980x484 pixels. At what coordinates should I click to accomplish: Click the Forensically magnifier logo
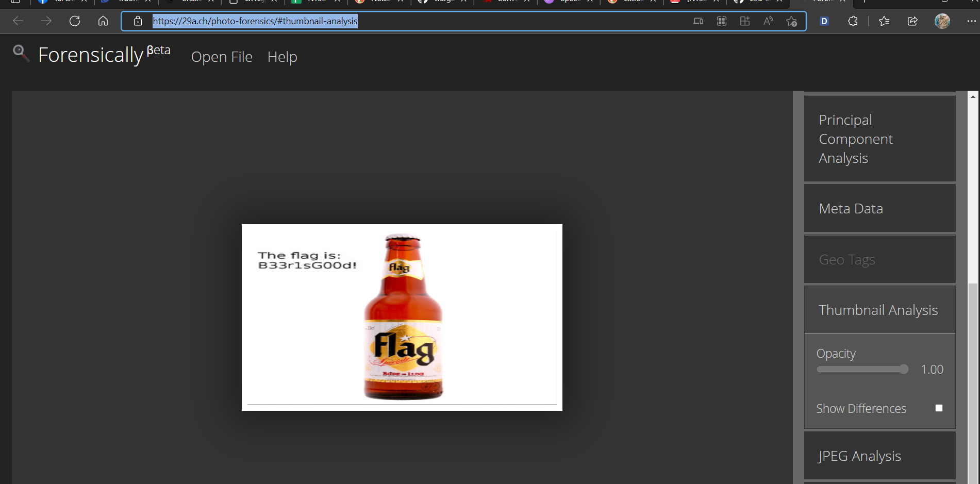pyautogui.click(x=21, y=53)
